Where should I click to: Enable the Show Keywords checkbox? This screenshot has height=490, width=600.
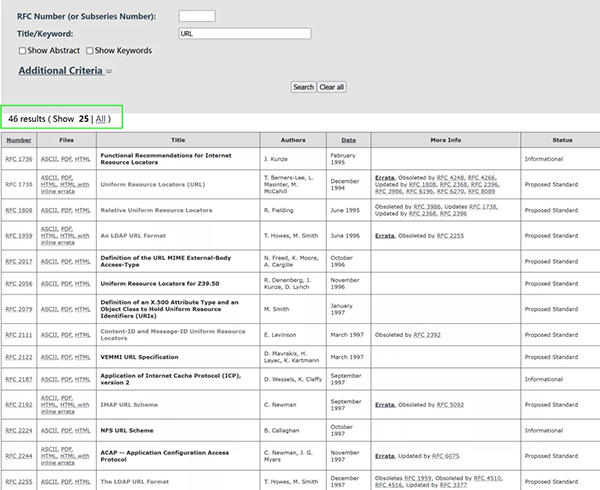(x=90, y=50)
